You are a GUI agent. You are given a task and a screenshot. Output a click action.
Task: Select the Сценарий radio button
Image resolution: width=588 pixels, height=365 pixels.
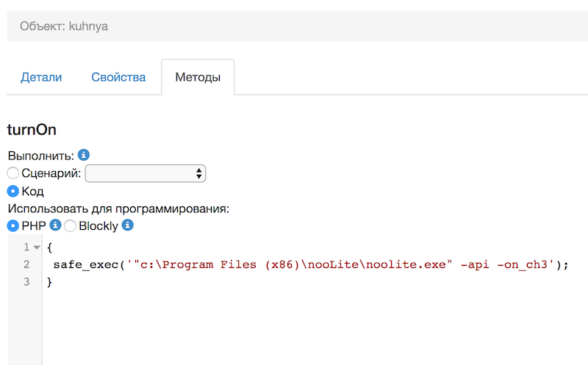(13, 173)
